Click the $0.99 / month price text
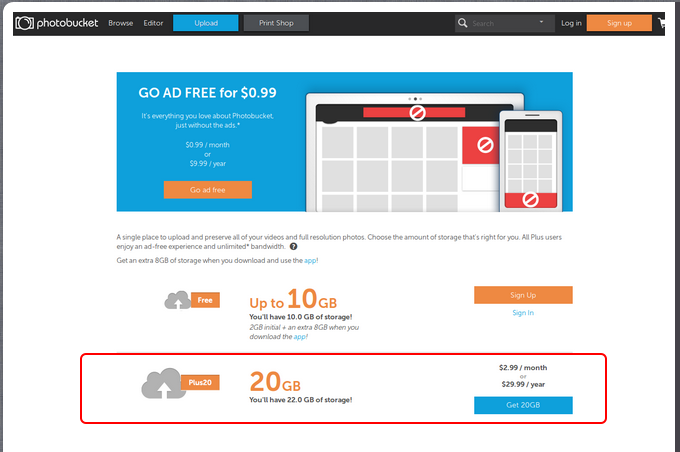Image resolution: width=680 pixels, height=452 pixels. (207, 145)
